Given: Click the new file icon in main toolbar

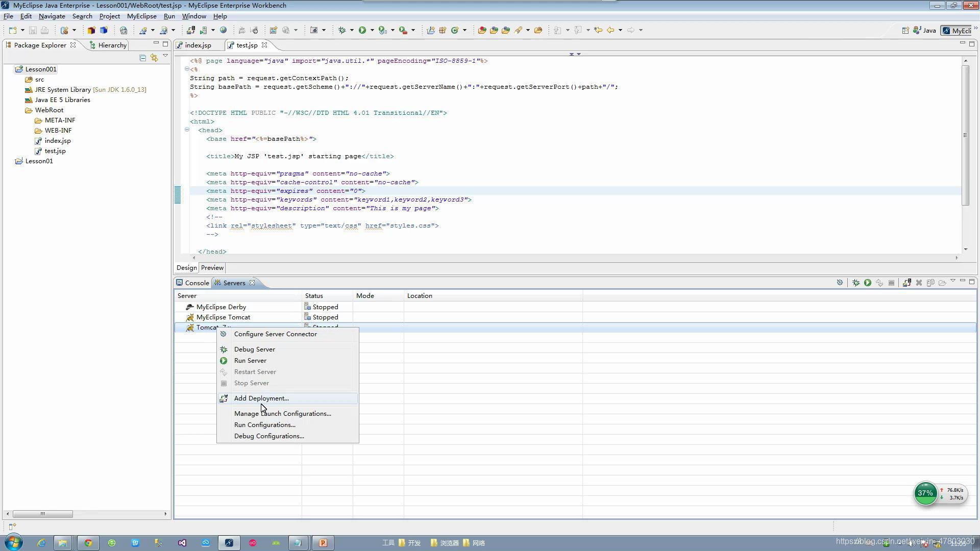Looking at the screenshot, I should pyautogui.click(x=13, y=30).
